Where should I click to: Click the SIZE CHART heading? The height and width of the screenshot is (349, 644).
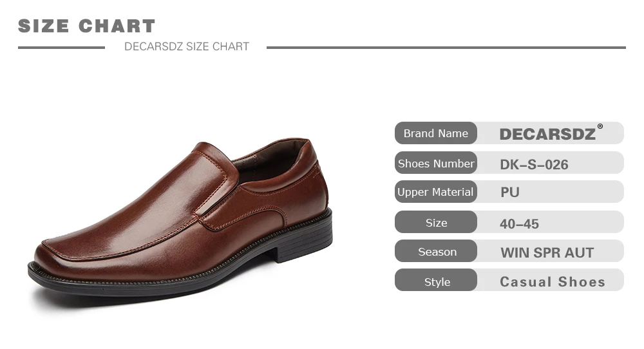(x=87, y=26)
